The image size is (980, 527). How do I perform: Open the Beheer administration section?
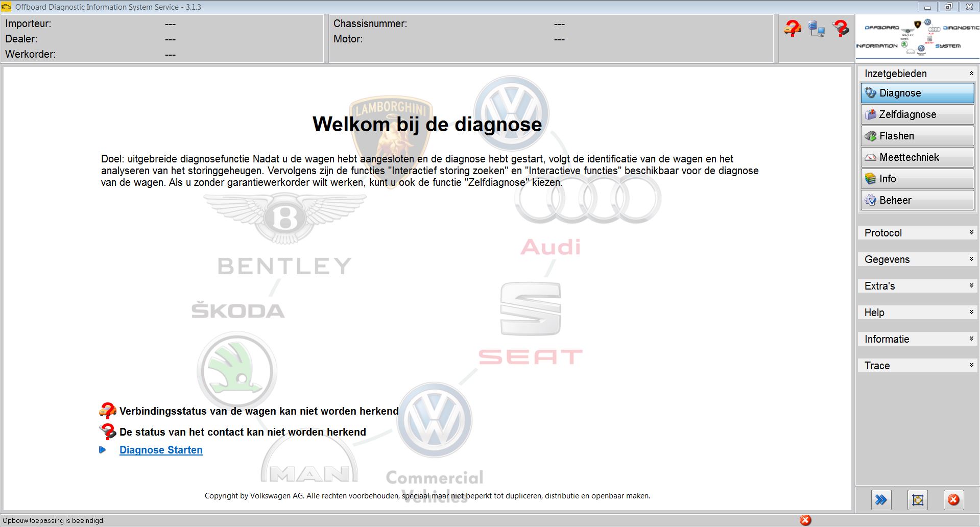coord(917,200)
